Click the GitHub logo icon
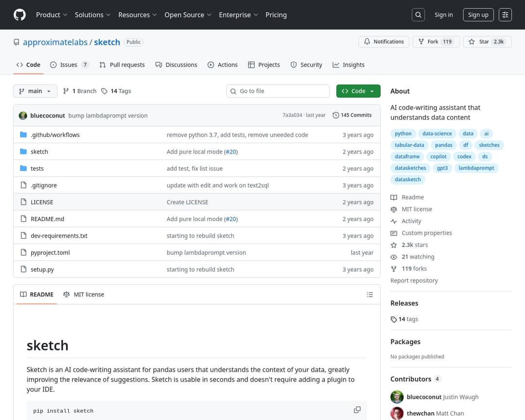Screen dimensions: 525x420 click(x=19, y=15)
